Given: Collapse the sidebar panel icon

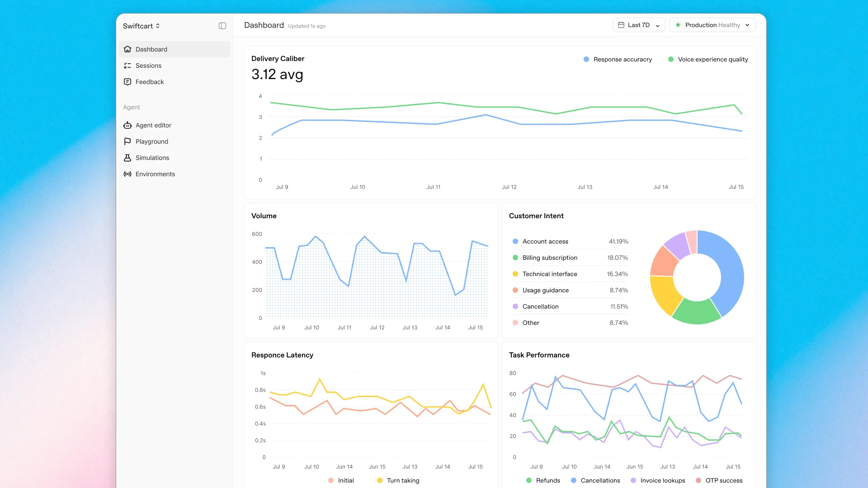Looking at the screenshot, I should [x=222, y=26].
